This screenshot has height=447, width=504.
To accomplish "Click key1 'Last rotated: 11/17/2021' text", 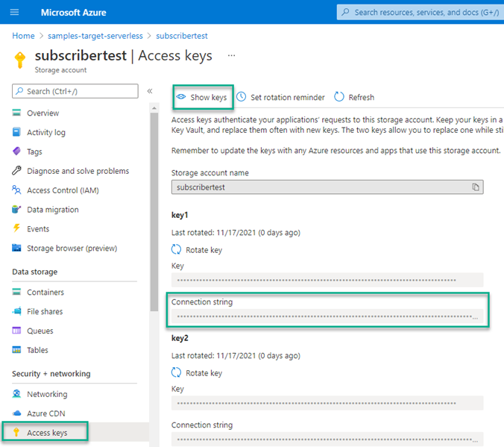I will click(236, 233).
